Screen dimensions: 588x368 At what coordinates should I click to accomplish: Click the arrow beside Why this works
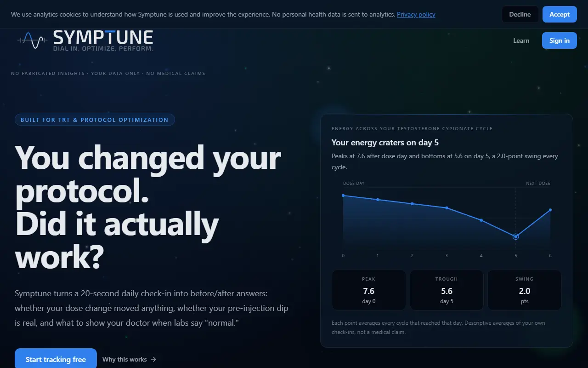click(x=153, y=359)
